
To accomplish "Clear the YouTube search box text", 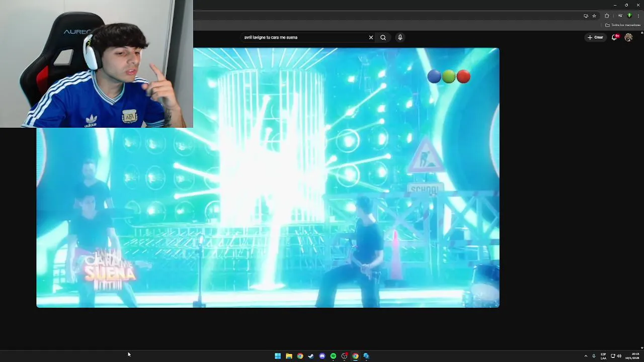I will [x=371, y=37].
